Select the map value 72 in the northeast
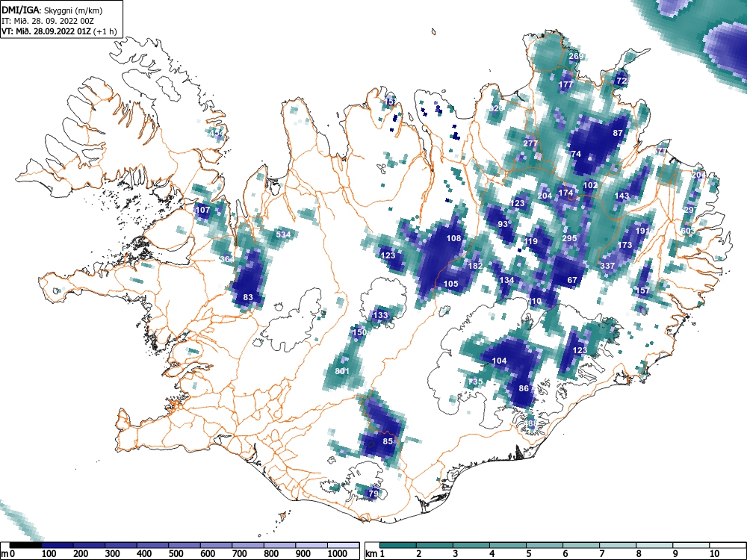Viewport: 747px width, 560px height. [x=622, y=81]
